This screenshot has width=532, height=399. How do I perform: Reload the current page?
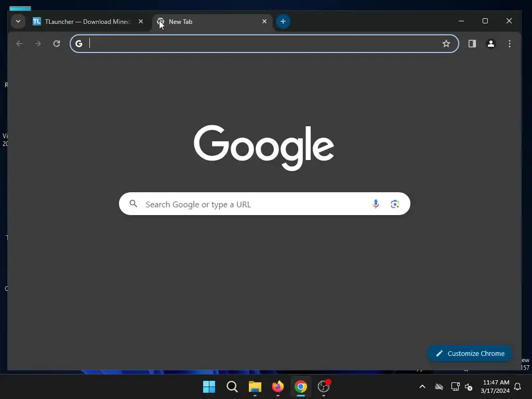pos(57,44)
